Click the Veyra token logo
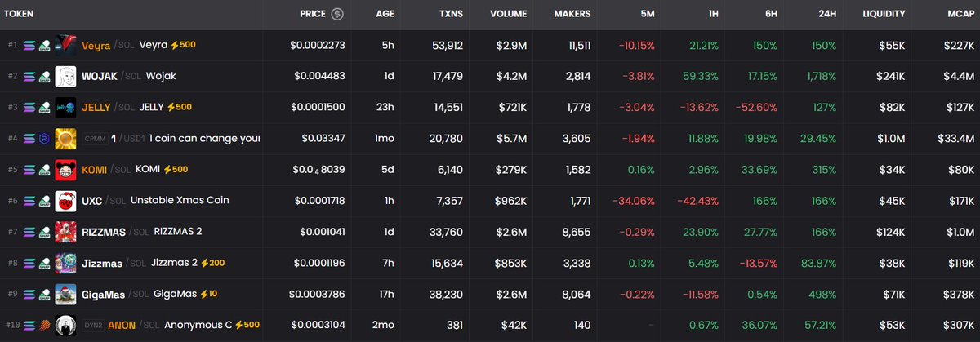 pyautogui.click(x=66, y=46)
